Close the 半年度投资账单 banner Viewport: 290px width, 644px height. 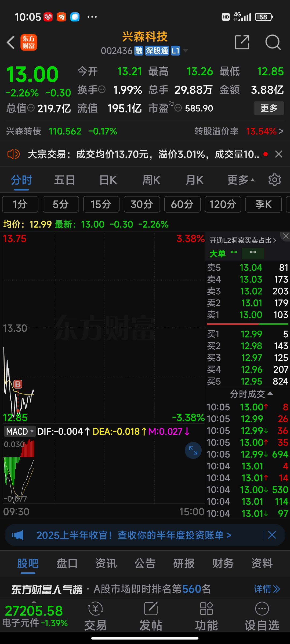pos(272,535)
